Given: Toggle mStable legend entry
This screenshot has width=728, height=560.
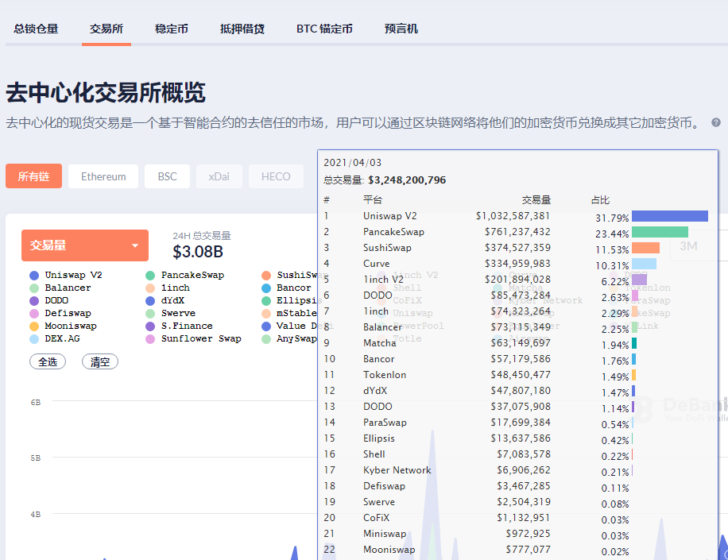Looking at the screenshot, I should click(x=289, y=313).
